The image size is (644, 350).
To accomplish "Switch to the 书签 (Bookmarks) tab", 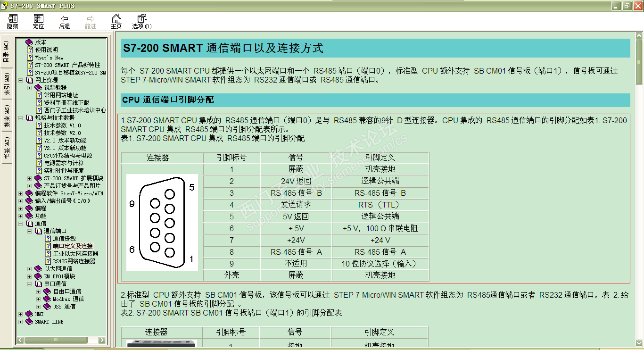I will click(x=6, y=148).
